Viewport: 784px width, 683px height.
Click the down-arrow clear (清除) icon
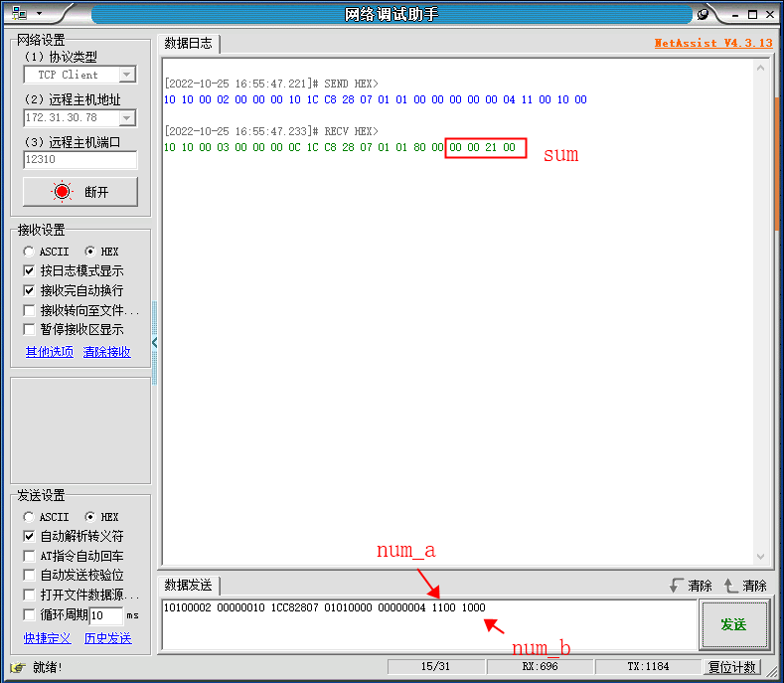click(678, 586)
